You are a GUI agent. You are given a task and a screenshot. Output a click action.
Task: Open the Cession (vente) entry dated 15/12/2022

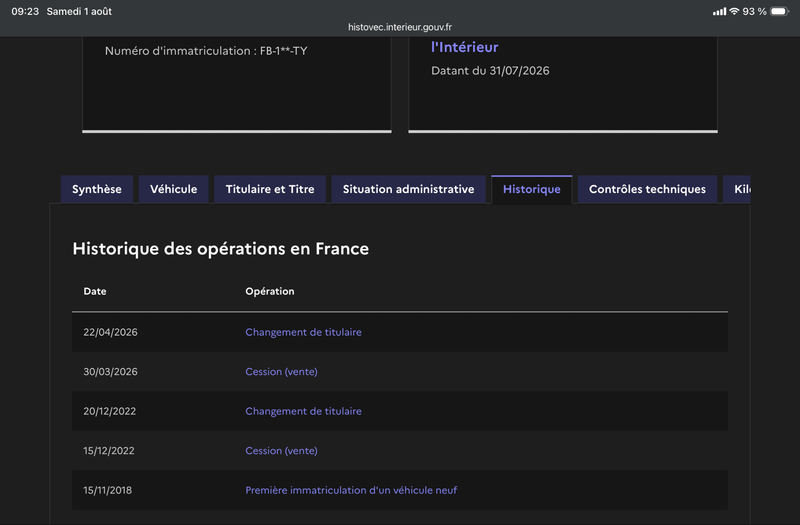click(x=281, y=451)
